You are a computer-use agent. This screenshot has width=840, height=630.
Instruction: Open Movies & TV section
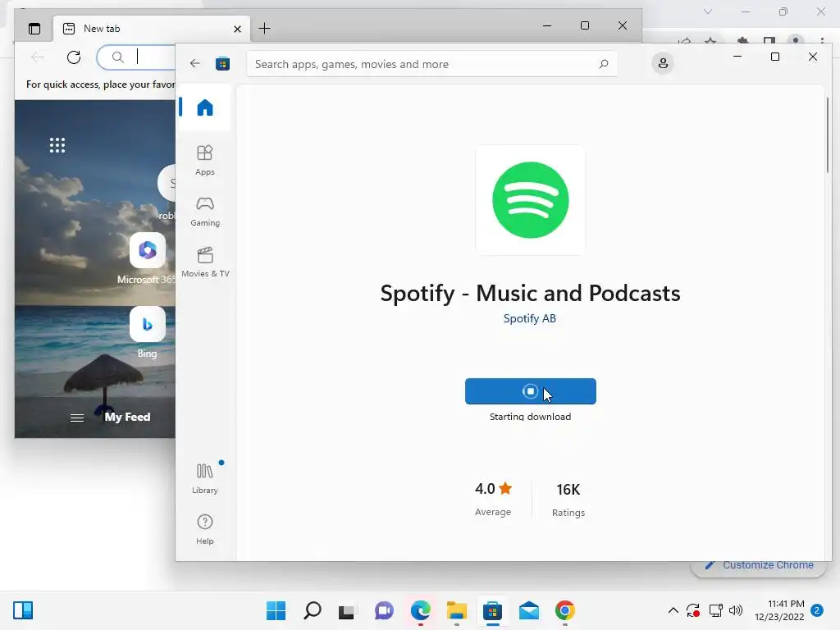205,262
